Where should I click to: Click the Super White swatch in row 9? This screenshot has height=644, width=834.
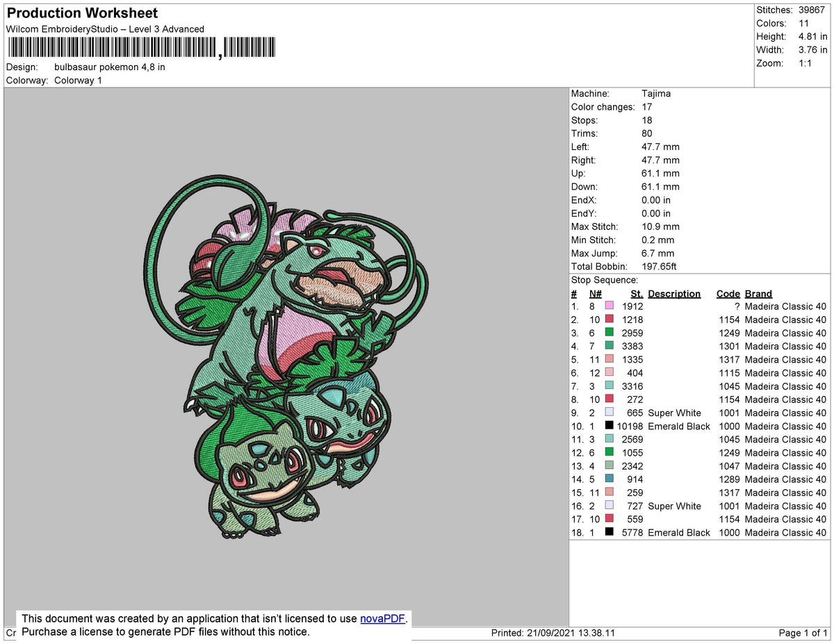[x=610, y=413]
